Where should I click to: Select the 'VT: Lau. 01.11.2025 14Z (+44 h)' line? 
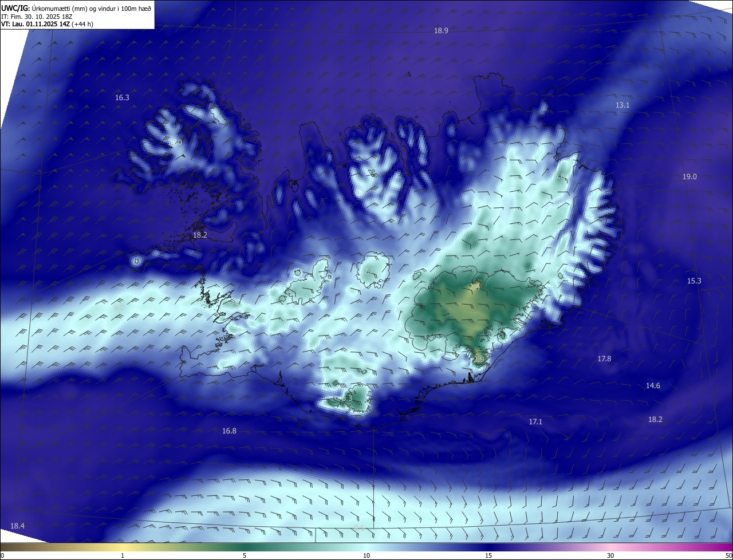46,24
